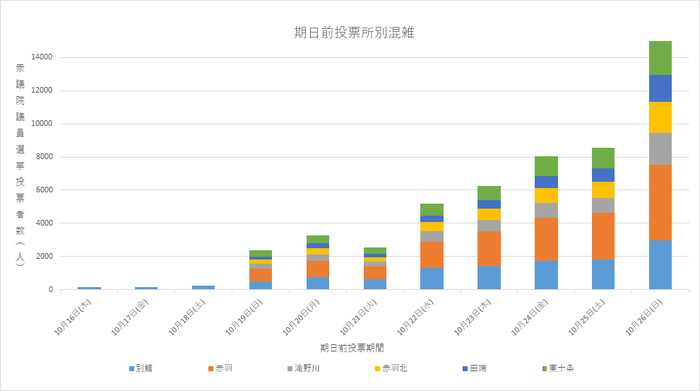
Task: Click the 0 y-axis value
Action: coord(50,290)
